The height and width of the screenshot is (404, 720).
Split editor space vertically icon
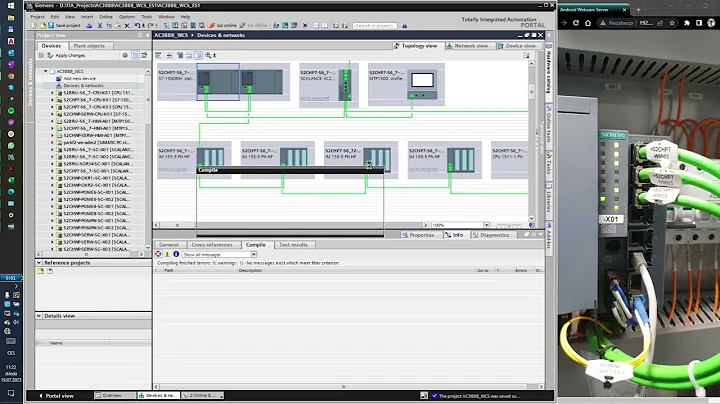(325, 26)
